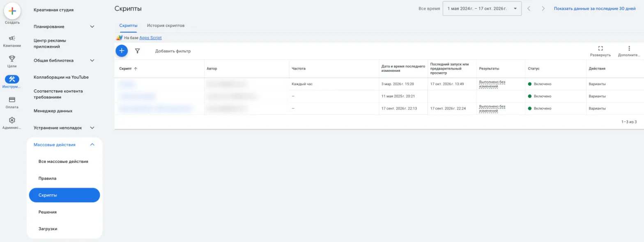Add a new script with the blue plus button
The height and width of the screenshot is (242, 644).
[122, 51]
